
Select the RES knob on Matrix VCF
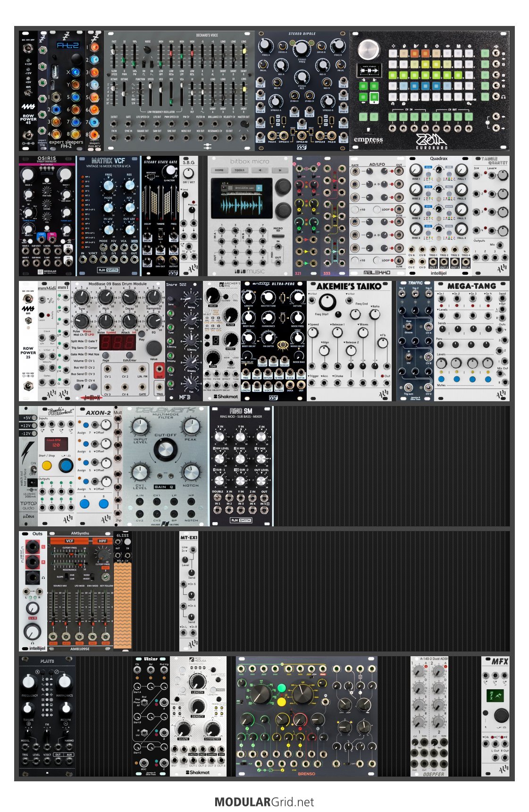point(129,184)
